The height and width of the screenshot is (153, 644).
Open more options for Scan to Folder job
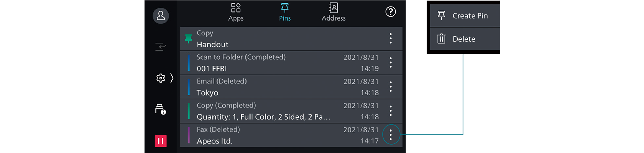point(391,63)
